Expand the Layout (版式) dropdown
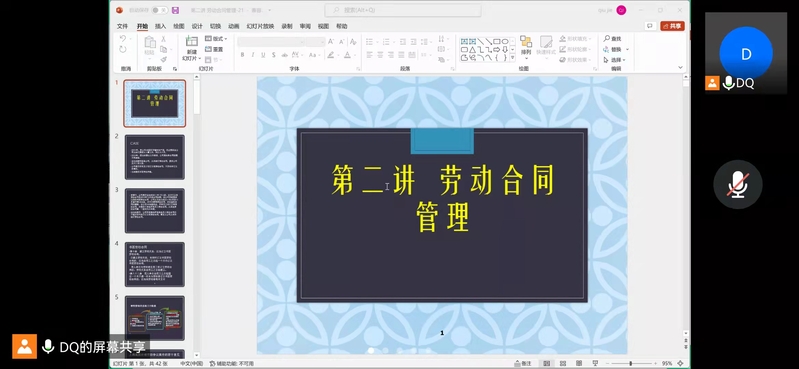Viewport: 799px width, 369px height. [216, 39]
